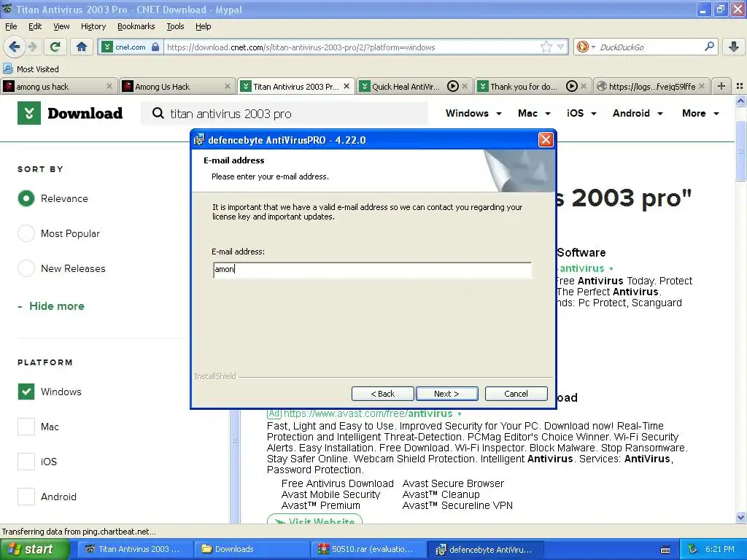
Task: Click the Most Visited bookmarks icon
Action: [x=7, y=69]
